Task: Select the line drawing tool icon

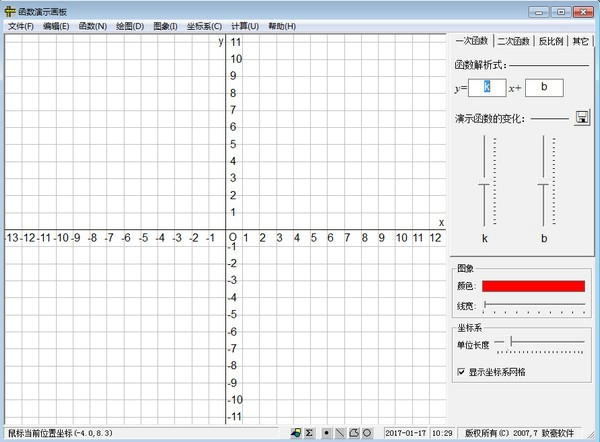Action: point(340,433)
